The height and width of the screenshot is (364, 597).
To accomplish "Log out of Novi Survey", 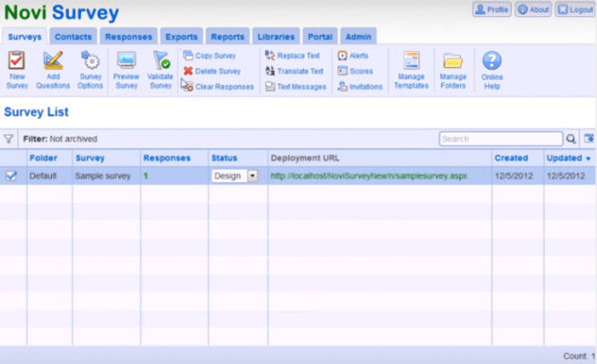I will click(575, 9).
